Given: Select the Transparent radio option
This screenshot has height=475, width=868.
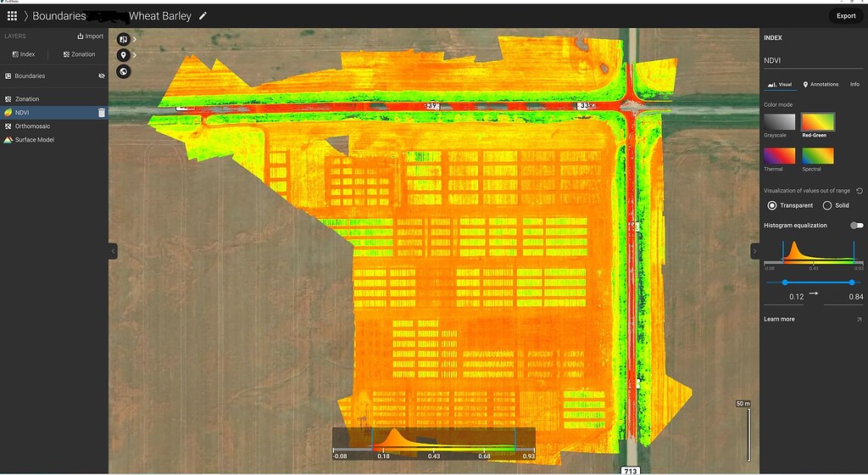Looking at the screenshot, I should click(771, 205).
